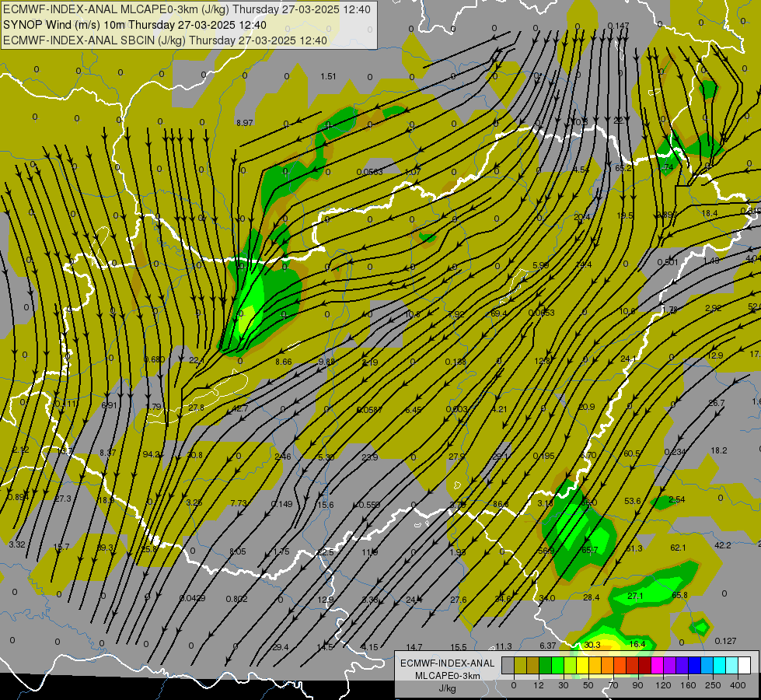761x700 pixels.
Task: Click the map value 94.2
Action: 152,454
